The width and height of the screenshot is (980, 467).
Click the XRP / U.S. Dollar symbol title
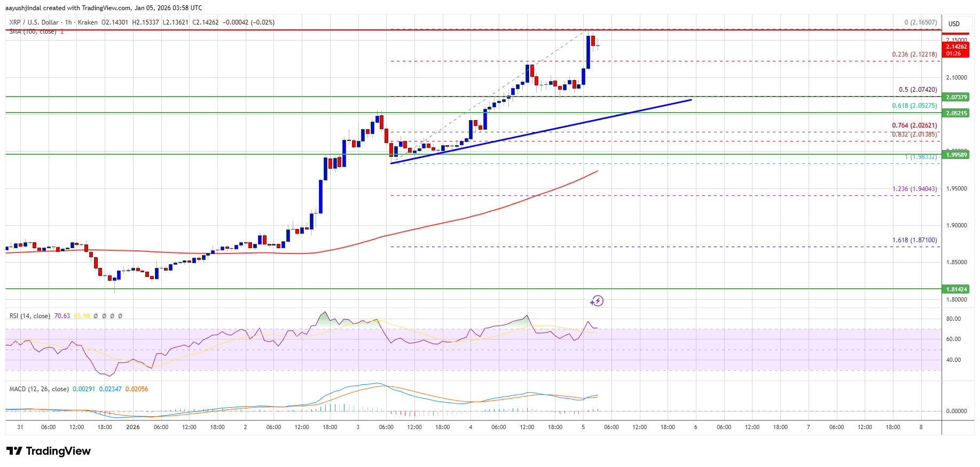pyautogui.click(x=34, y=22)
